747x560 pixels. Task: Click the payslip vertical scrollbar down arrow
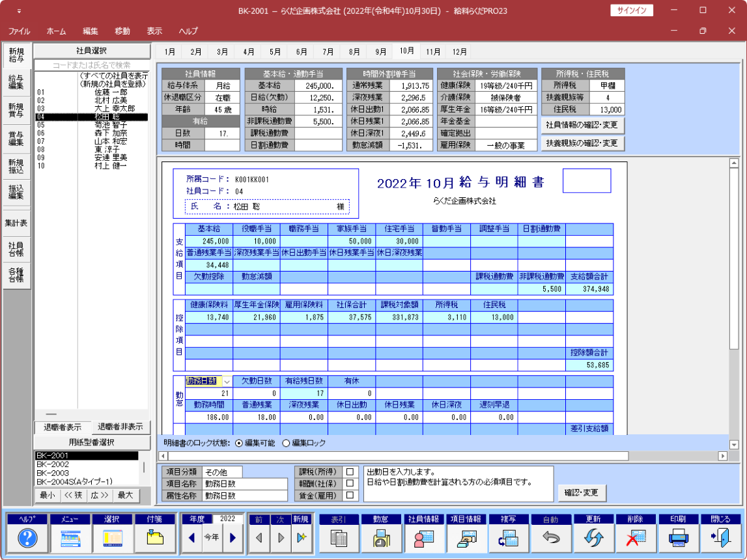point(734,445)
